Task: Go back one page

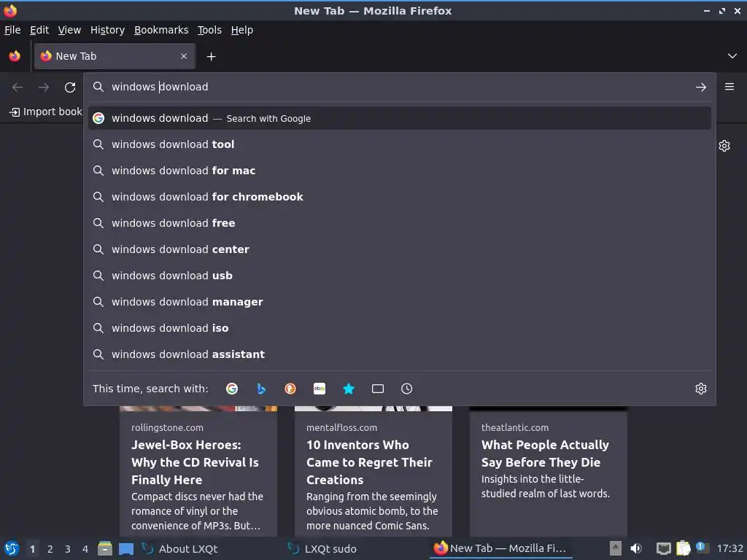Action: tap(18, 87)
